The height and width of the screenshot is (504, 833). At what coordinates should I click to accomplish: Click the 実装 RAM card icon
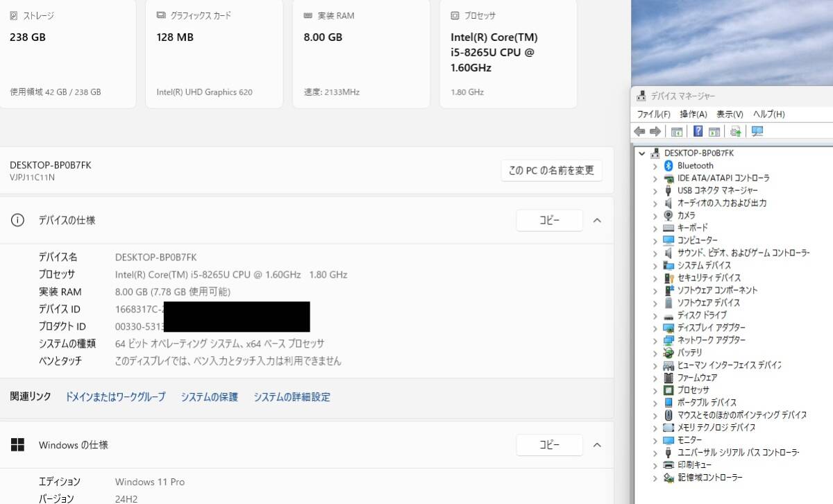[x=308, y=15]
